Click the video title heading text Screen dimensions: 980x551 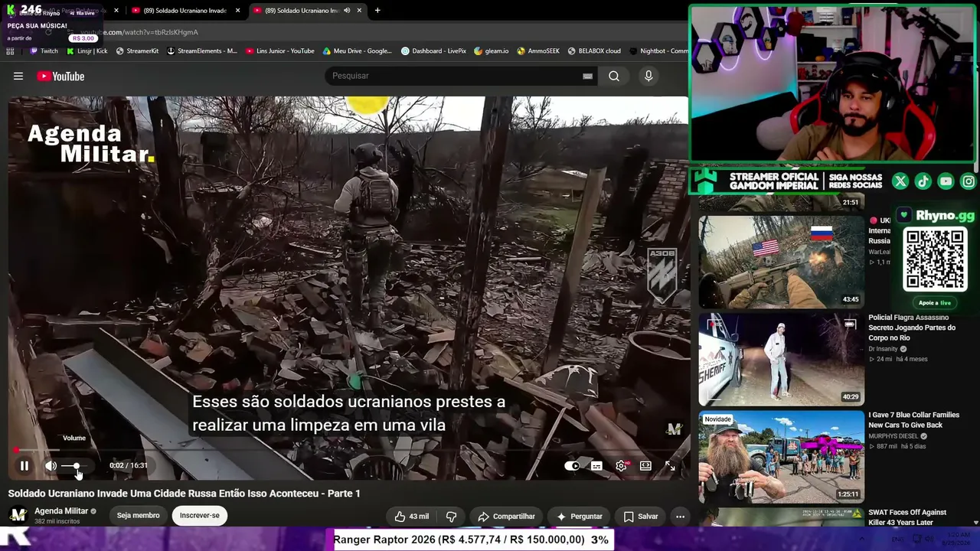click(184, 494)
